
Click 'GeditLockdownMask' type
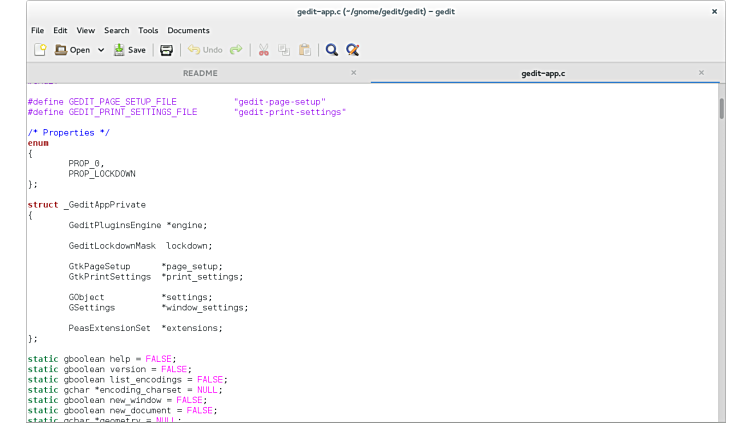pos(112,246)
